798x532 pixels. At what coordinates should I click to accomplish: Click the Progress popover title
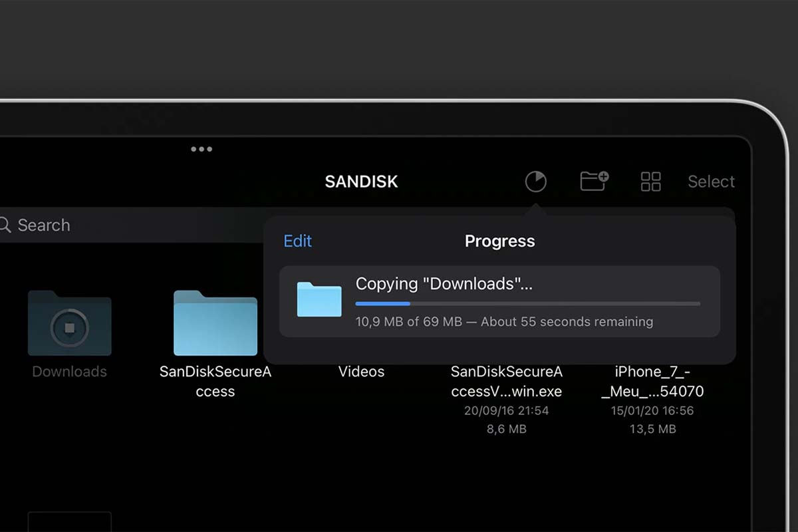[x=499, y=241]
